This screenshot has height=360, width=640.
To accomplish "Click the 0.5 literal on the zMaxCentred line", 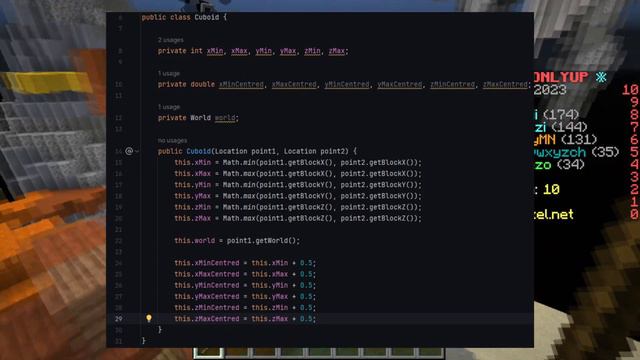I will click(x=306, y=319).
